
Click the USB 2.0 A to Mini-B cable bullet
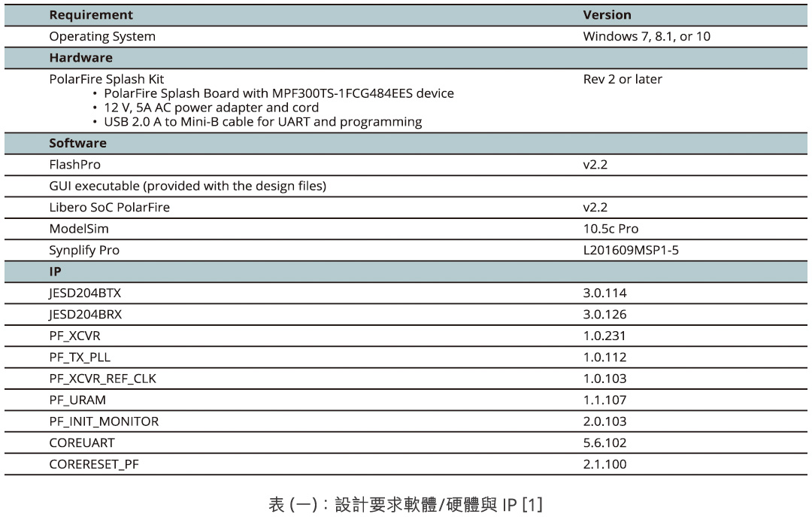click(262, 122)
